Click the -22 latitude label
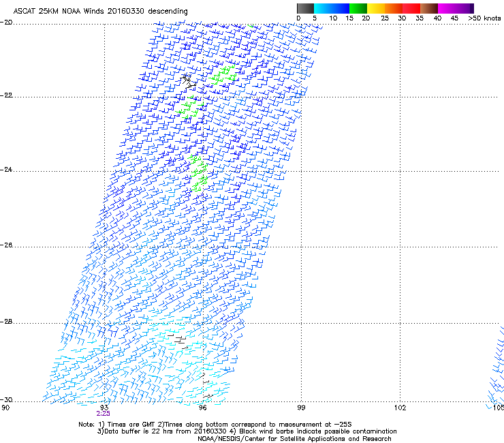Screen dimensions: 504x443 click(x=6, y=95)
